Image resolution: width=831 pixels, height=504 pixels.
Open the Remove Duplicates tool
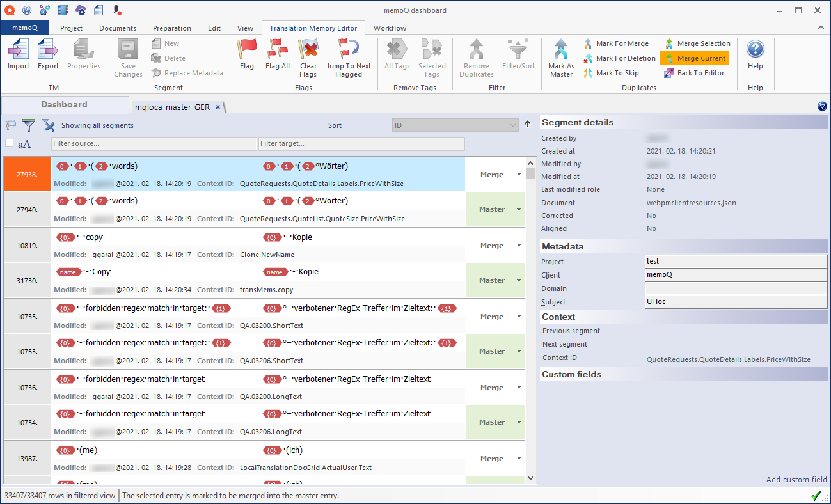click(x=476, y=56)
